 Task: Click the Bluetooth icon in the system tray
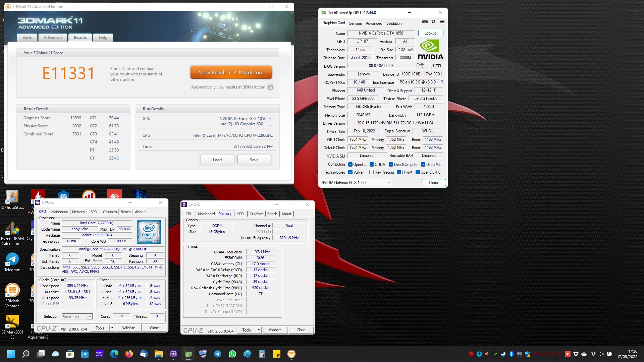[x=512, y=354]
